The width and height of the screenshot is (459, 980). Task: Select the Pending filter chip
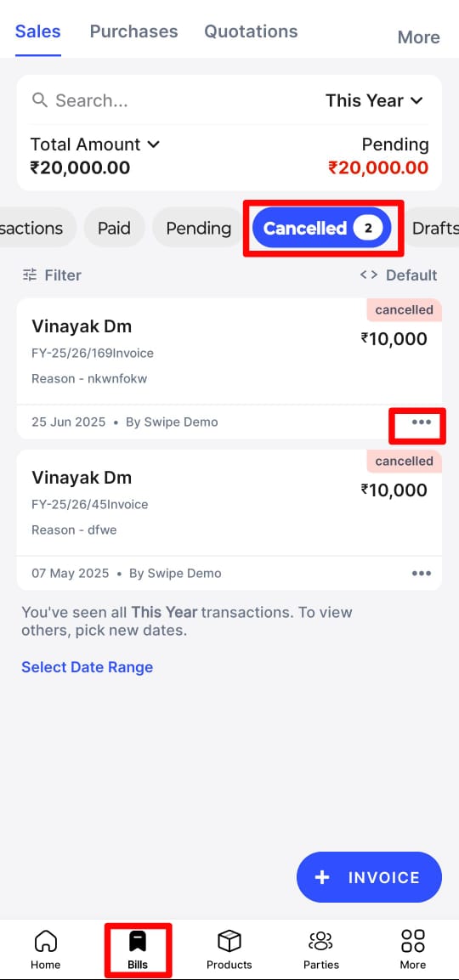(x=198, y=228)
